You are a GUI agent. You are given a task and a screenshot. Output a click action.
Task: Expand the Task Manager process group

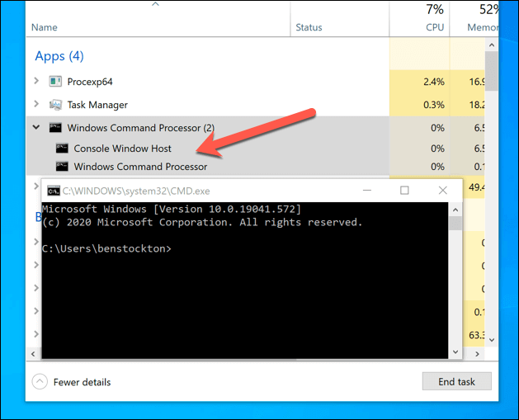(x=36, y=105)
